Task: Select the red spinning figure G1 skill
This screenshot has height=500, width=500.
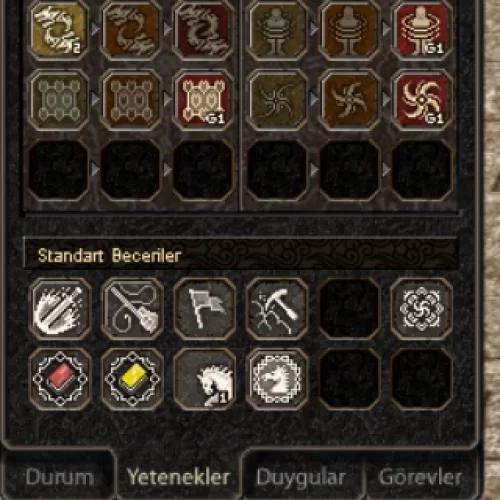Action: (422, 30)
